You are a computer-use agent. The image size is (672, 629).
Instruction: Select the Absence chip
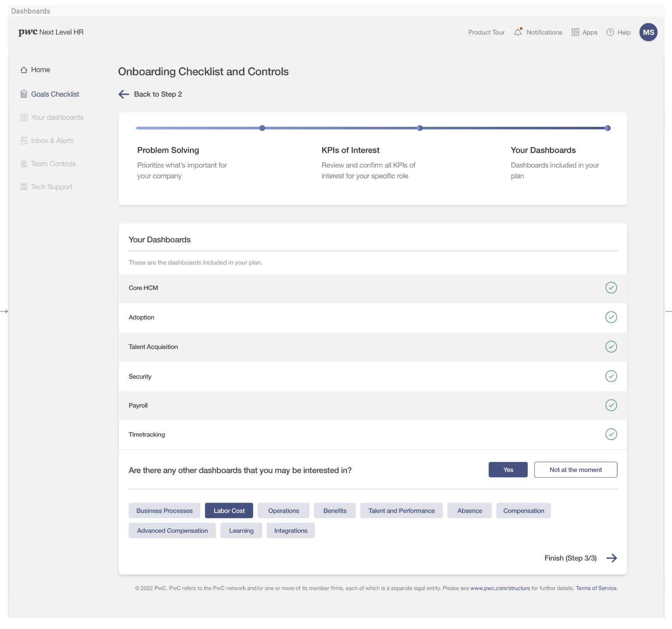(x=469, y=510)
